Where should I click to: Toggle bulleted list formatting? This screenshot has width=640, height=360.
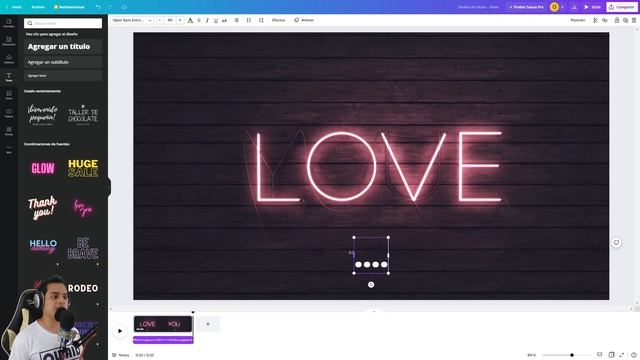(249, 20)
